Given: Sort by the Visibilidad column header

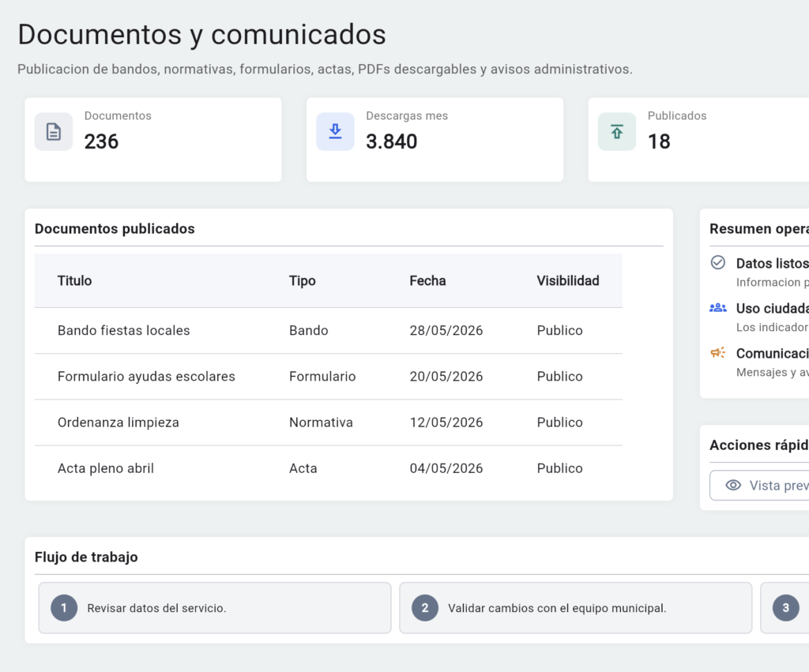Looking at the screenshot, I should pyautogui.click(x=568, y=280).
